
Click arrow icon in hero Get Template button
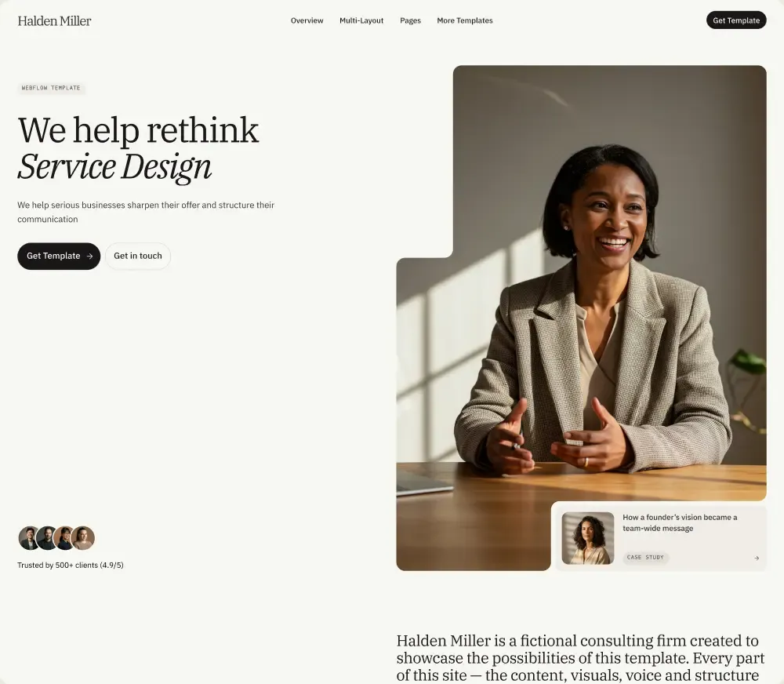89,256
